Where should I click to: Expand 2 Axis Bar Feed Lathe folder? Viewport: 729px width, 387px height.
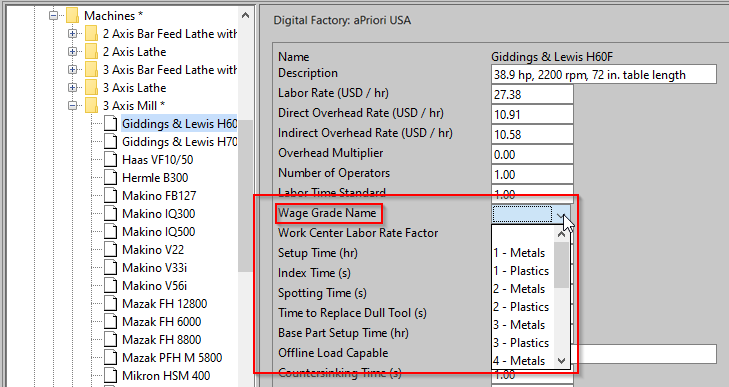coord(72,33)
